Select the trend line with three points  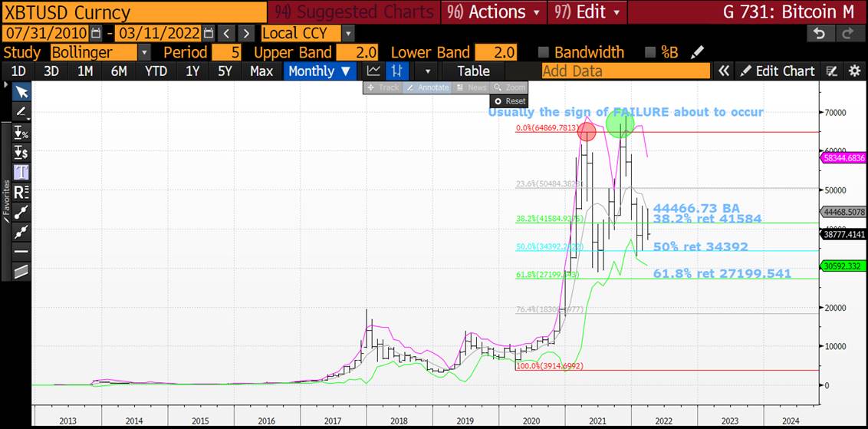[x=21, y=212]
